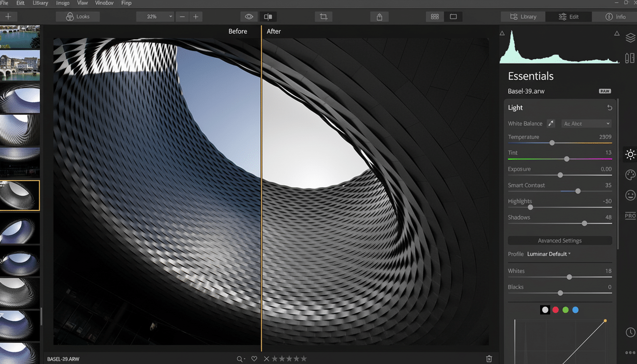This screenshot has height=364, width=637.
Task: Adjust the Temperature slider
Action: 552,143
